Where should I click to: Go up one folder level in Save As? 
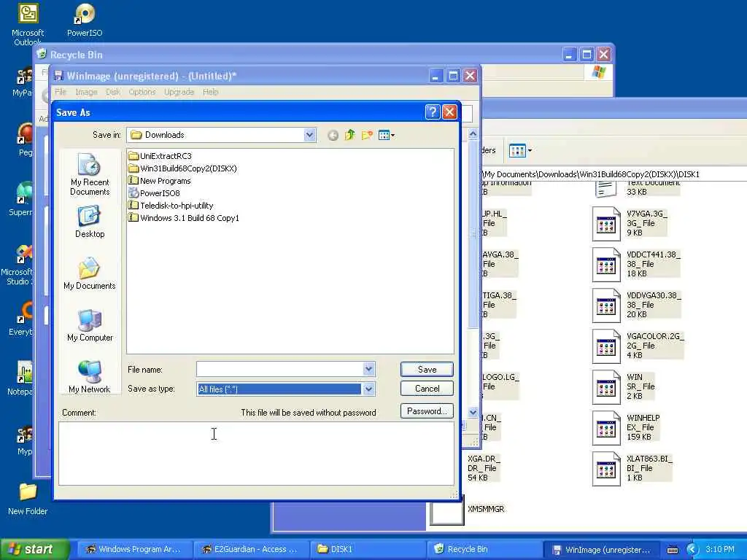point(349,135)
